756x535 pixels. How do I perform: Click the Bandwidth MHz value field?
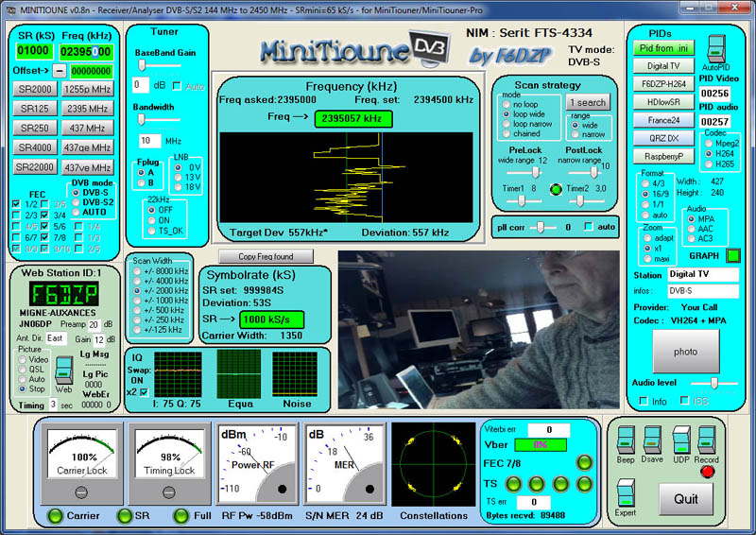(150, 141)
